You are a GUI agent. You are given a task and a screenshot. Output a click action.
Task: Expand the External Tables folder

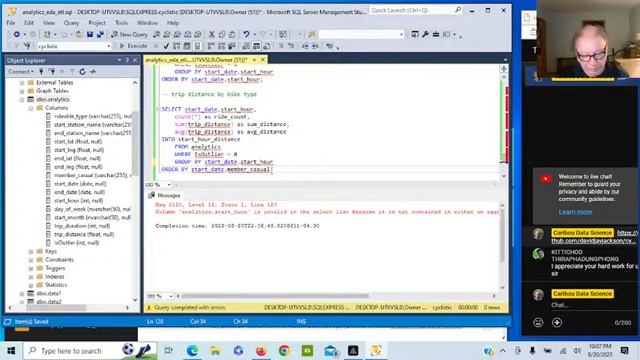(x=22, y=82)
